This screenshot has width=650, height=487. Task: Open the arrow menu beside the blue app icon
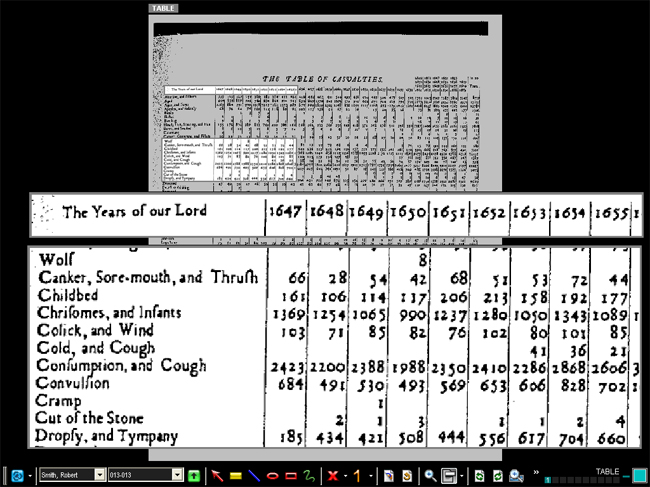click(x=30, y=476)
